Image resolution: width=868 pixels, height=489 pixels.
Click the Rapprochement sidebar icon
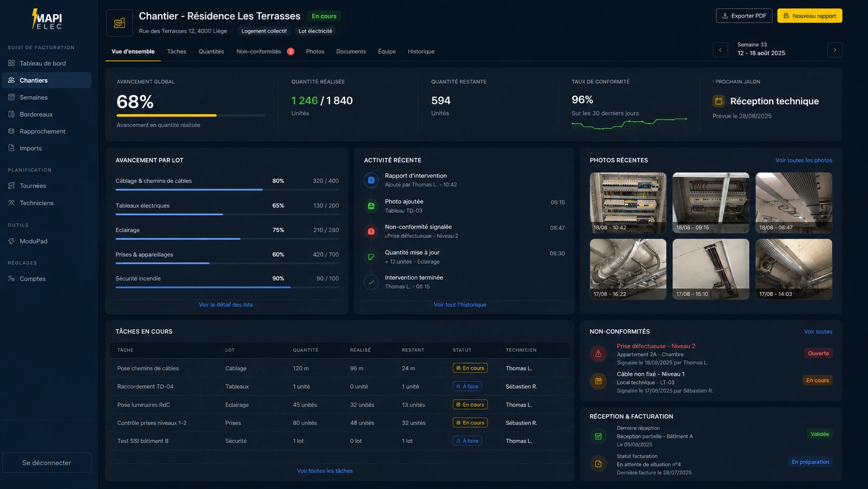pos(11,131)
